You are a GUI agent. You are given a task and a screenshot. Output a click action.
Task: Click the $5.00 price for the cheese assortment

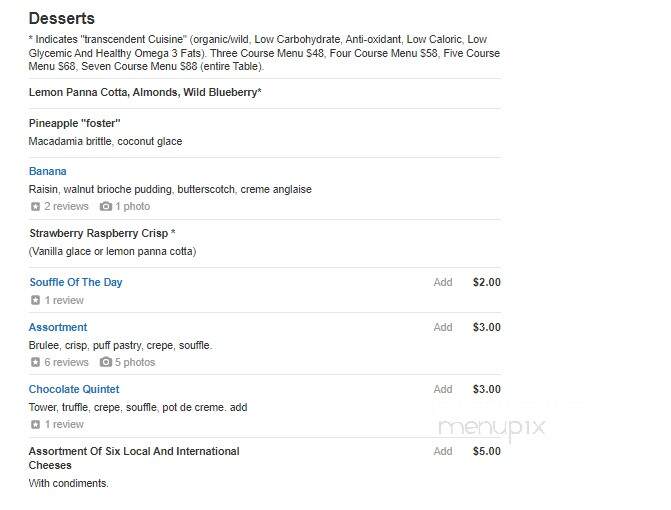[x=487, y=451]
